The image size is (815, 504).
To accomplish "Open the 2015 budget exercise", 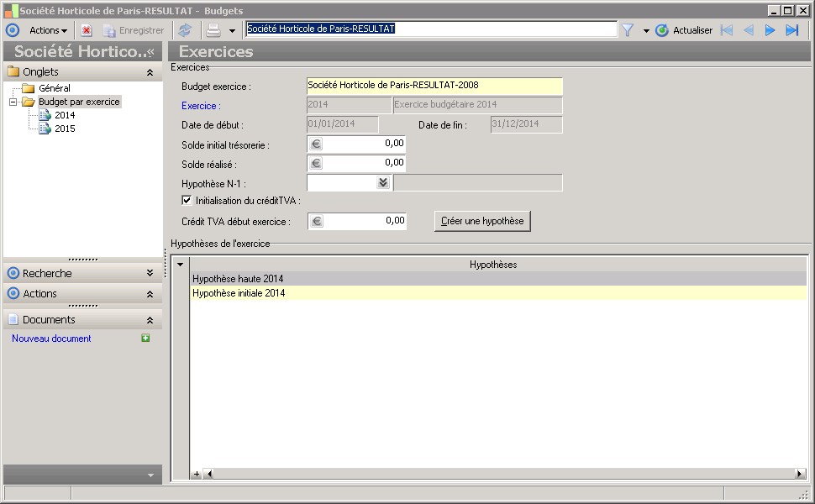I will pos(65,129).
